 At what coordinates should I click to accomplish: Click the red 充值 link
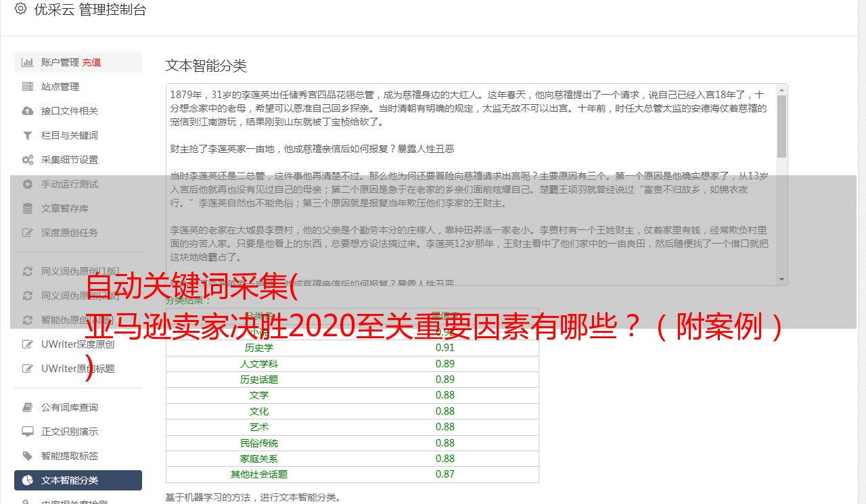[x=92, y=62]
